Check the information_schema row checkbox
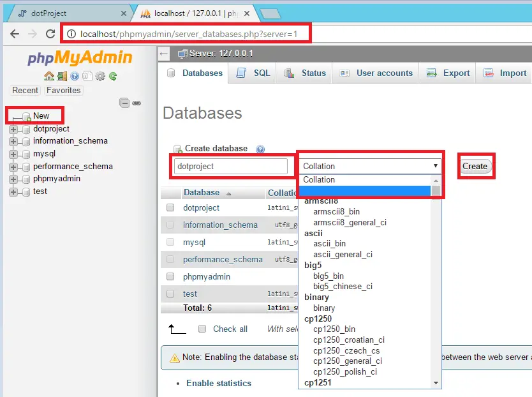The width and height of the screenshot is (532, 397). click(170, 225)
